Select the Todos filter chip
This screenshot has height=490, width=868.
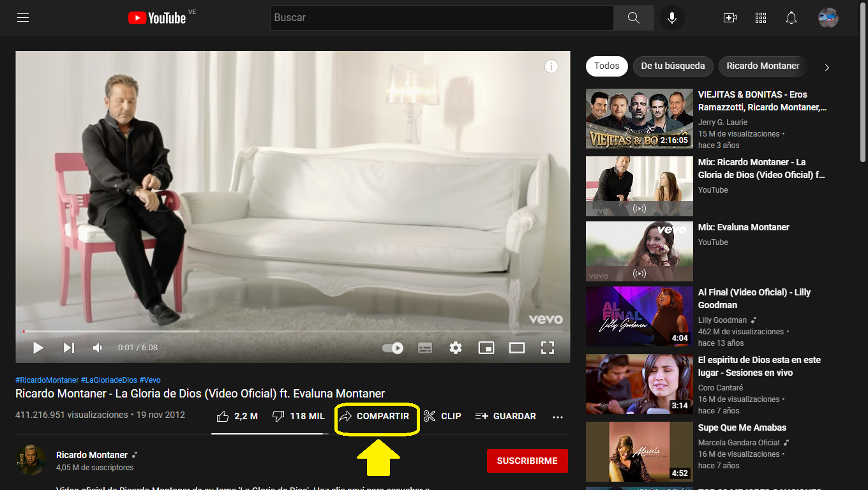606,66
